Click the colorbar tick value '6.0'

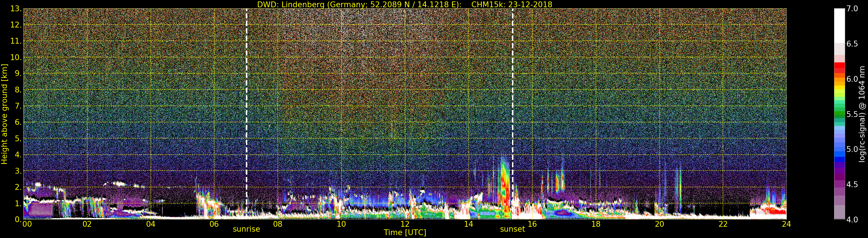[852, 79]
